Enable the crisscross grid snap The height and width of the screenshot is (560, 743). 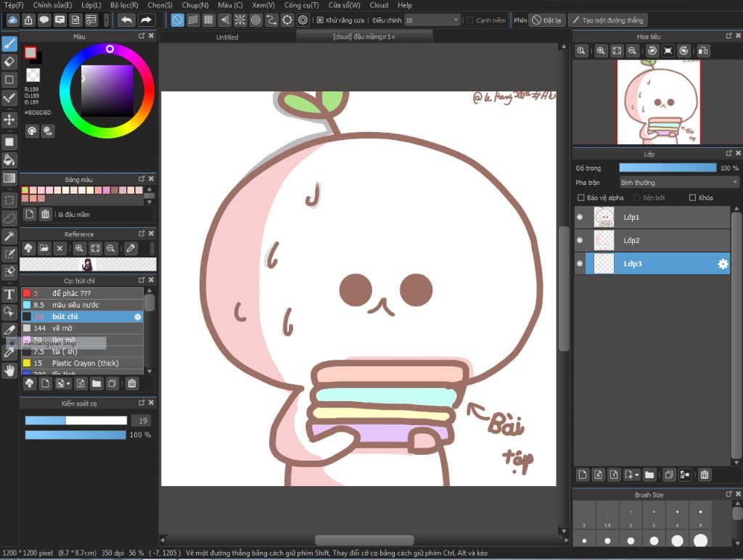click(x=208, y=20)
